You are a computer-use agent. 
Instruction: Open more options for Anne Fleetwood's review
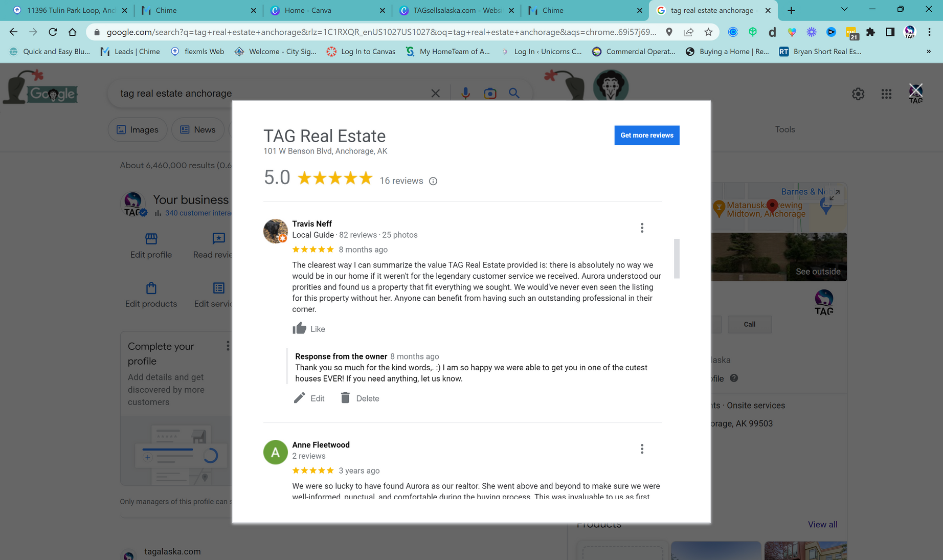coord(642,449)
